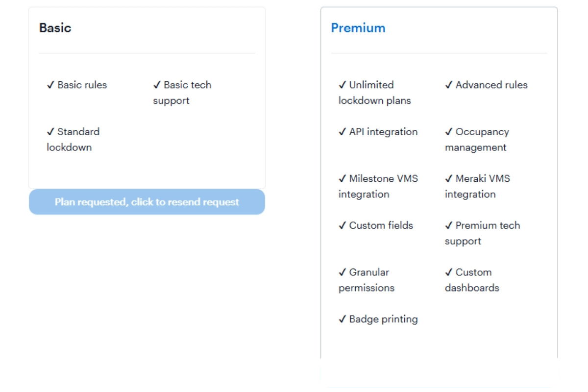Click the Advanced rules feature

pos(486,85)
